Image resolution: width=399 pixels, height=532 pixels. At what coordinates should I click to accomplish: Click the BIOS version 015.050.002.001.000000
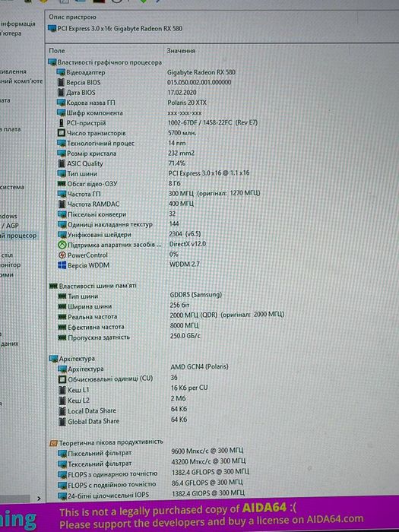[199, 82]
